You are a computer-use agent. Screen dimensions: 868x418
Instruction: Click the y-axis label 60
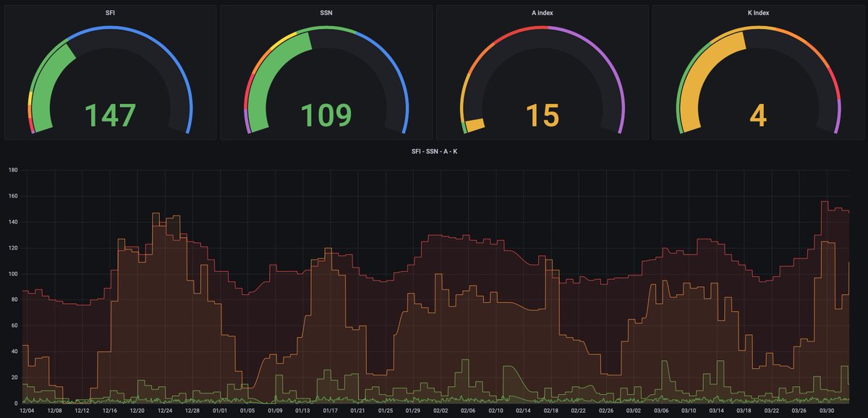(14, 325)
